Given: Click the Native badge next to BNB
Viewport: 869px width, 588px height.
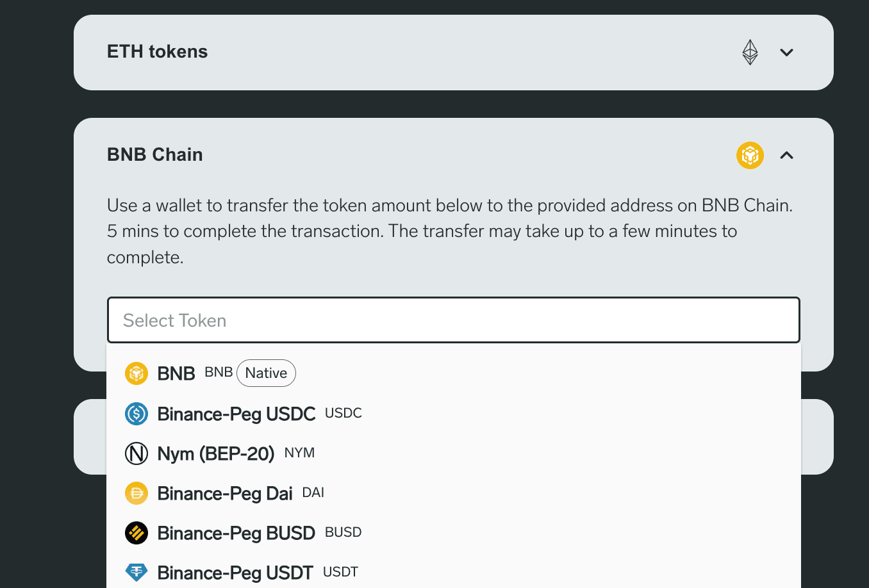Looking at the screenshot, I should 266,373.
